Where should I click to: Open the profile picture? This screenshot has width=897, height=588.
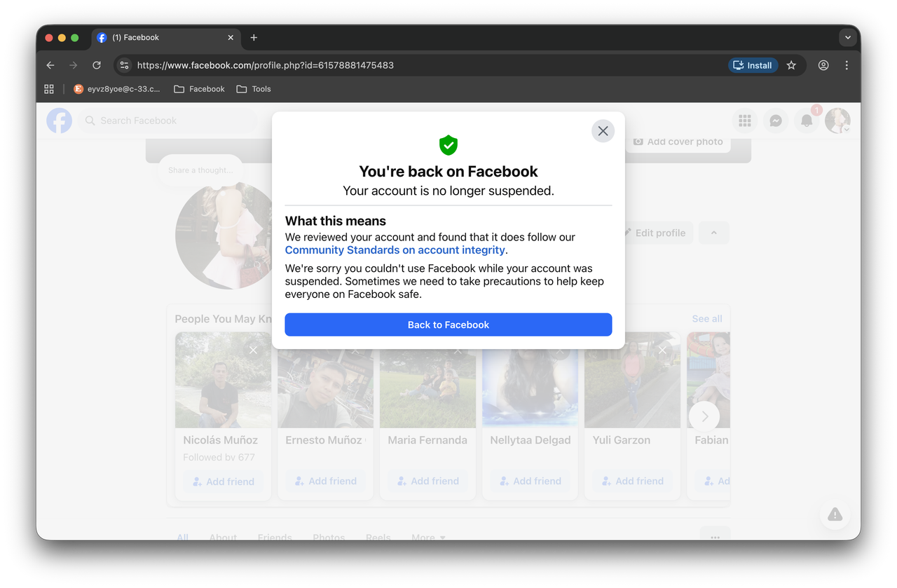coord(224,235)
